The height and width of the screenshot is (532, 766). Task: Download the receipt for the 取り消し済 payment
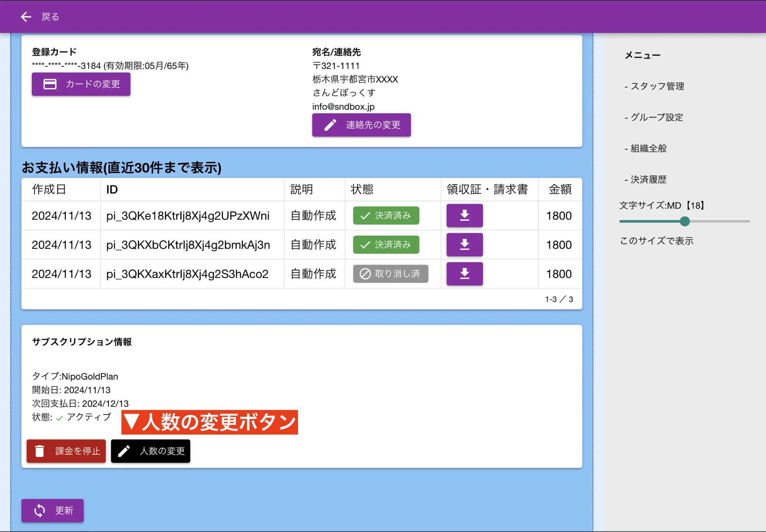point(464,274)
